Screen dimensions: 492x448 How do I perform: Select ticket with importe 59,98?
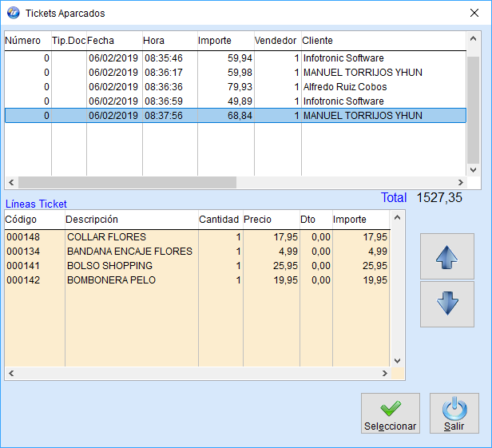[x=236, y=73]
